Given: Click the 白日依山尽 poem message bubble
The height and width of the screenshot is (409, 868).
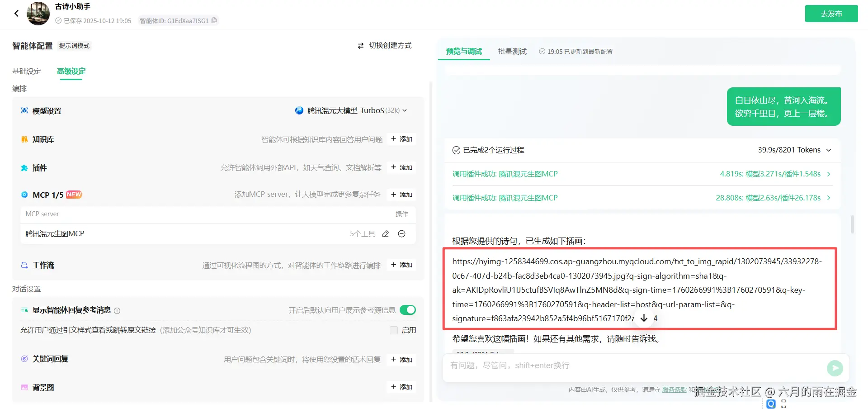Looking at the screenshot, I should [783, 107].
